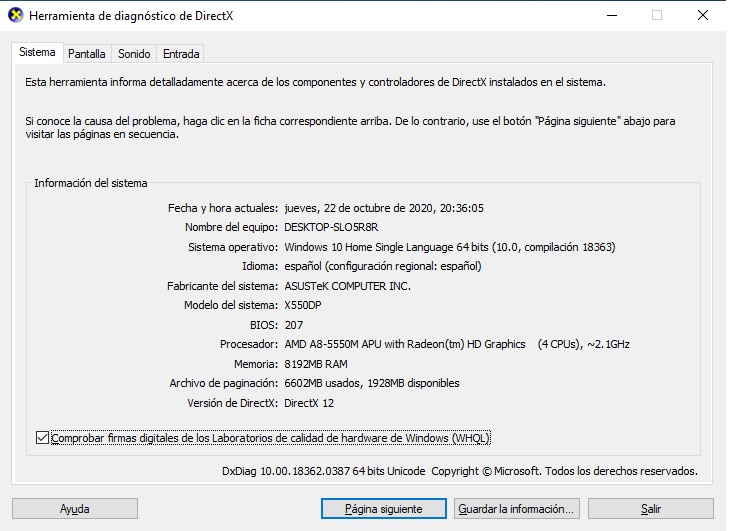Minimize the DirectX diagnostic window
The height and width of the screenshot is (531, 729).
pos(612,15)
